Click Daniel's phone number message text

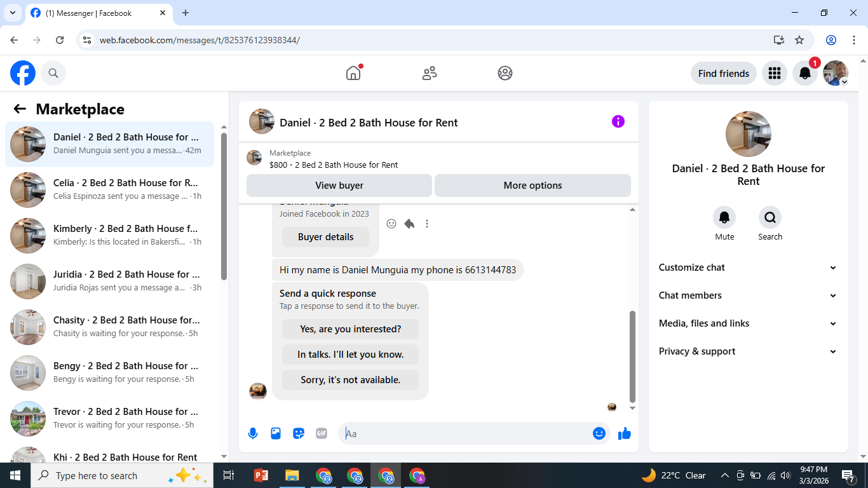click(398, 270)
